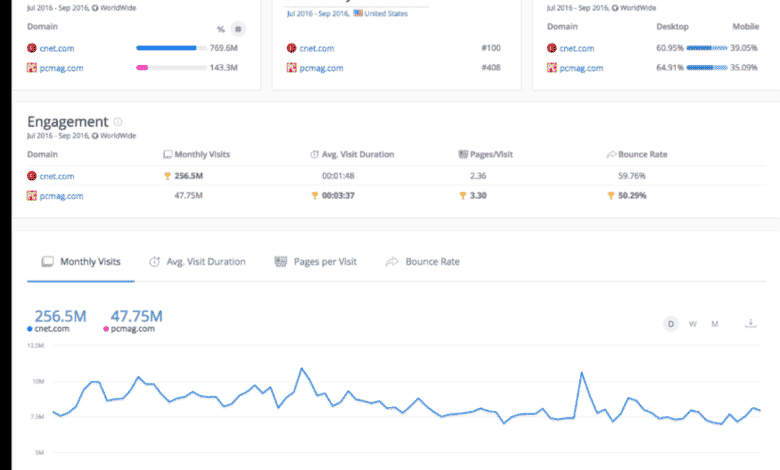
Task: Click pcmag.com 47.75M monthly visits cell
Action: coord(188,196)
